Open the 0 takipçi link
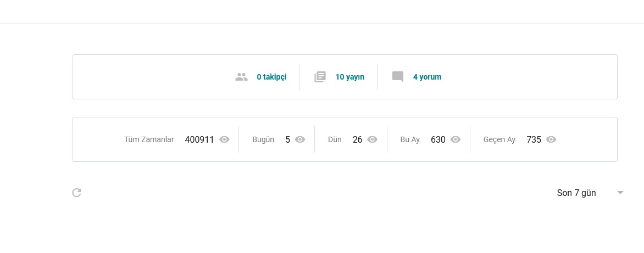This screenshot has width=644, height=253. (x=271, y=77)
